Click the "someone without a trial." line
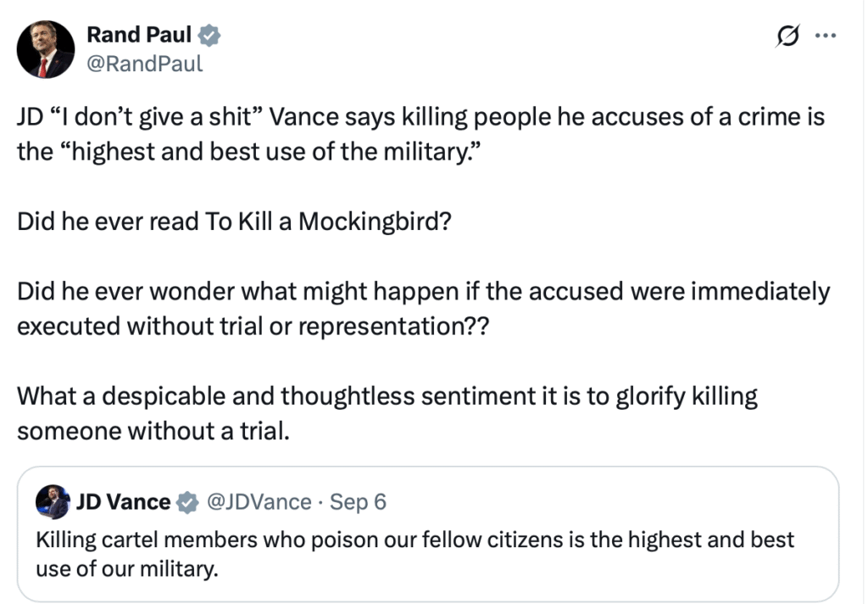This screenshot has height=604, width=868. click(x=153, y=431)
